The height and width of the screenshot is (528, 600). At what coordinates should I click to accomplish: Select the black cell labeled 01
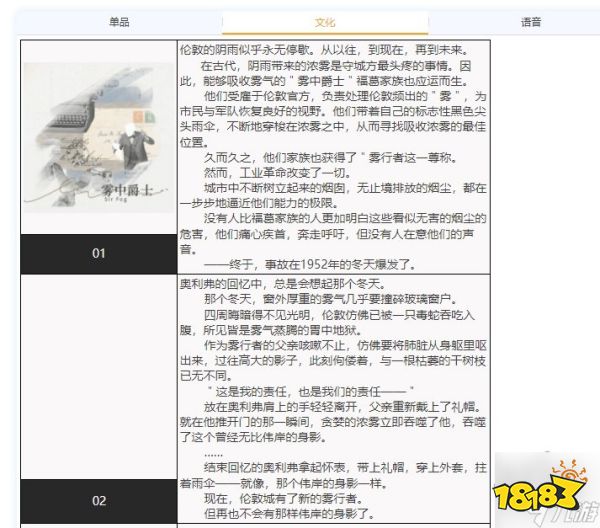(x=98, y=253)
